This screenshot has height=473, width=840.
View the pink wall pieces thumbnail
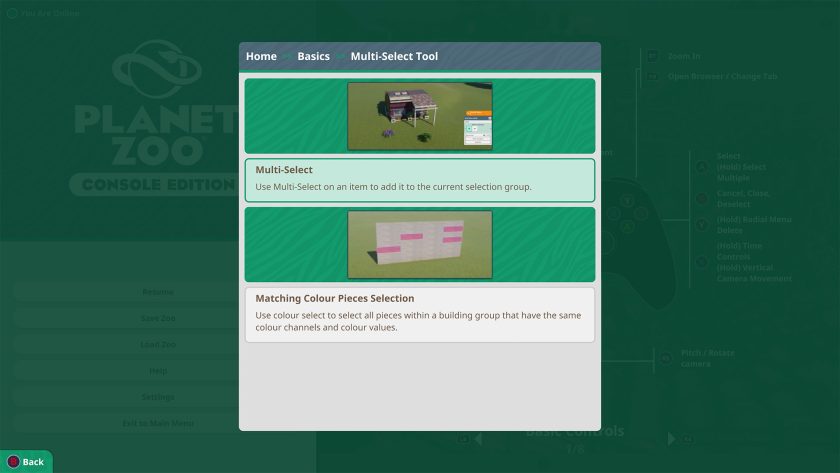tap(419, 245)
